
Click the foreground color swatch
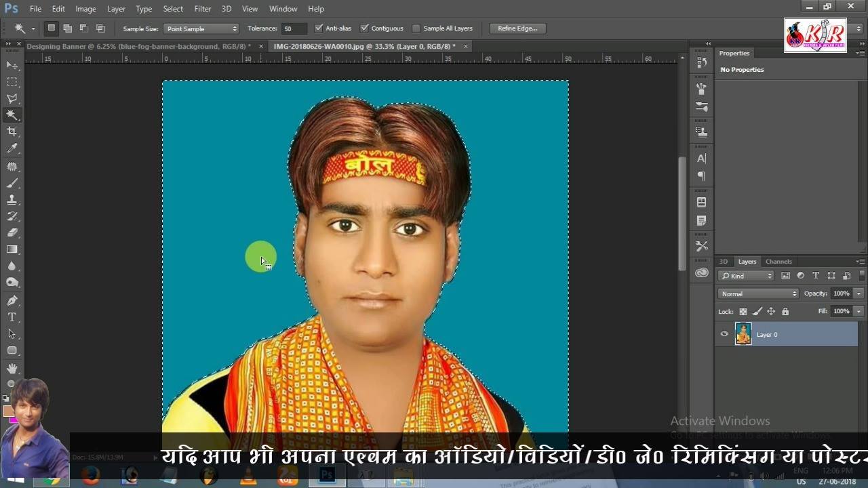9,411
